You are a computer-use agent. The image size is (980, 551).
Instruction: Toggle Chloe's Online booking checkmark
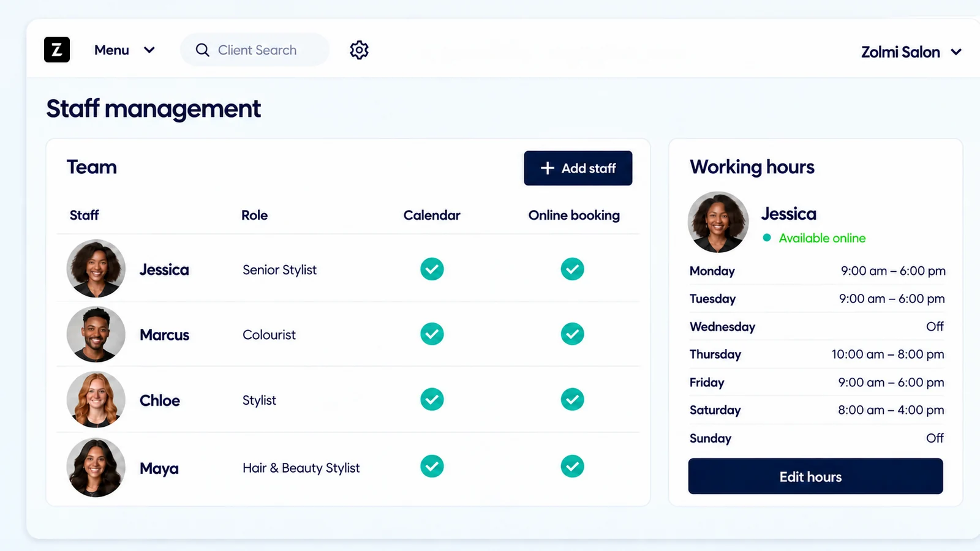click(x=572, y=399)
